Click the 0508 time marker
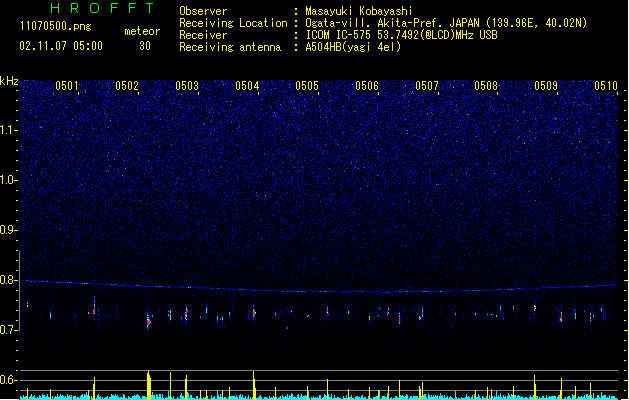This screenshot has height=400, width=629. [x=486, y=86]
